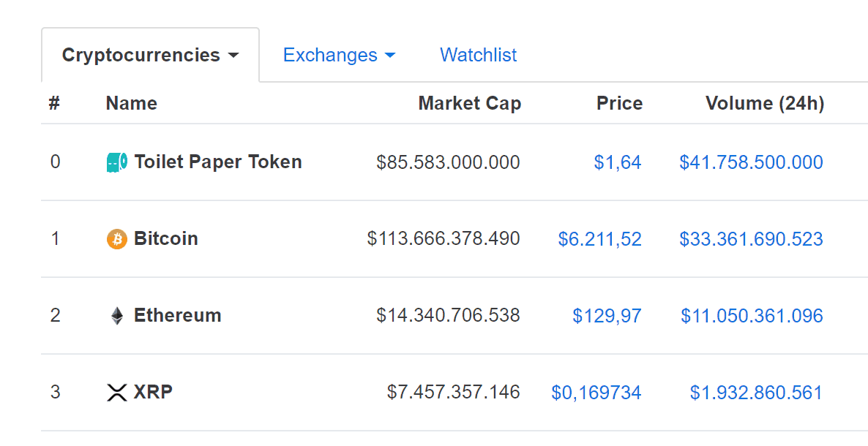
Task: Open the Ethereum name link
Action: [178, 315]
